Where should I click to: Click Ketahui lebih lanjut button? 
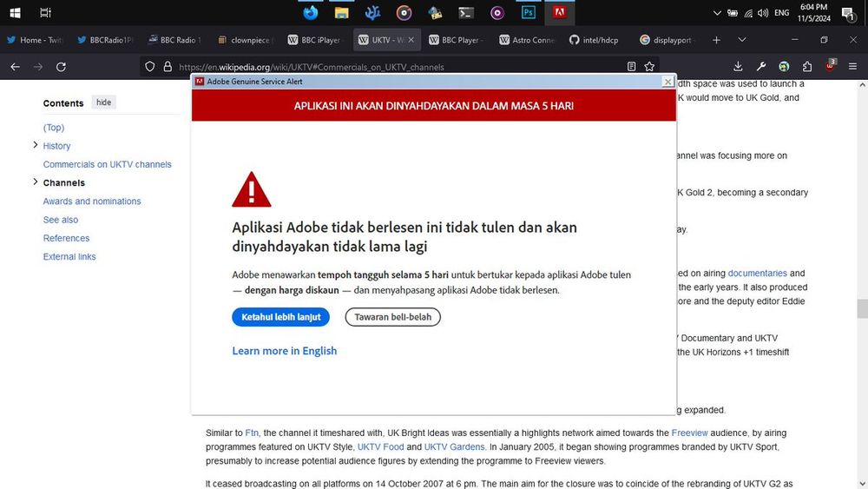pyautogui.click(x=280, y=317)
